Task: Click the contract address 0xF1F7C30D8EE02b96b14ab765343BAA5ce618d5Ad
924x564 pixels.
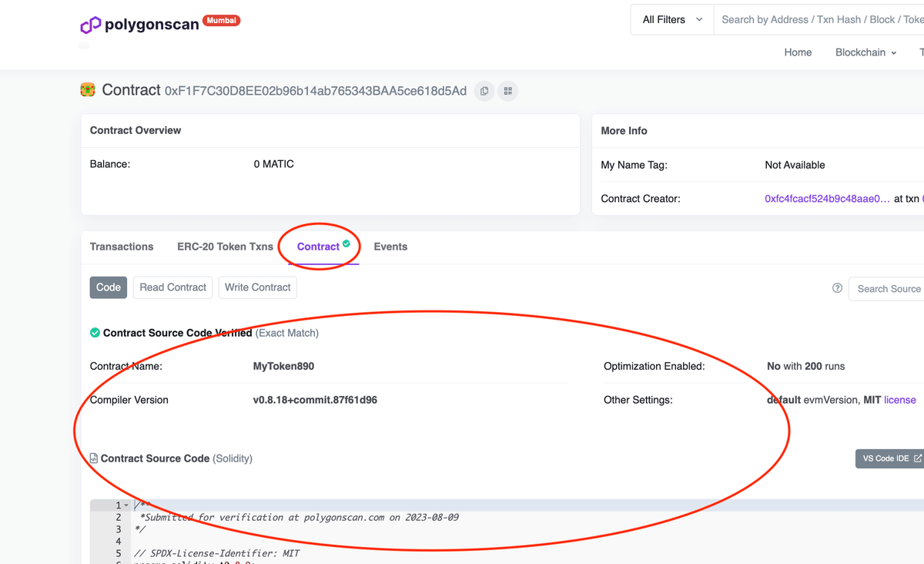Action: [316, 91]
